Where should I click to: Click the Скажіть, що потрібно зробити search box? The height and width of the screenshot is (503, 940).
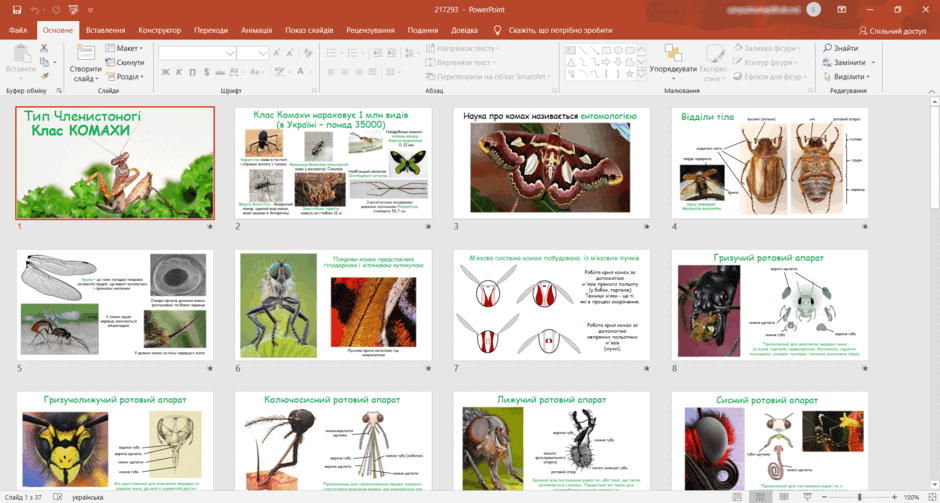click(x=553, y=31)
